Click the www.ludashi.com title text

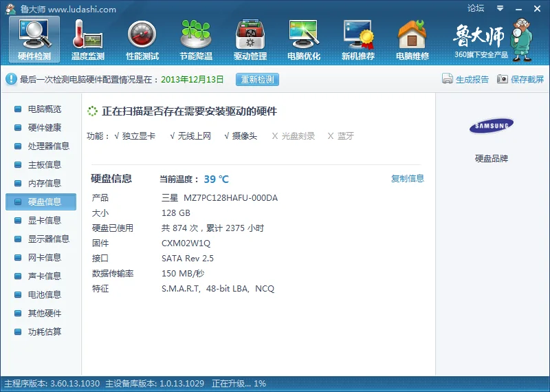(82, 10)
